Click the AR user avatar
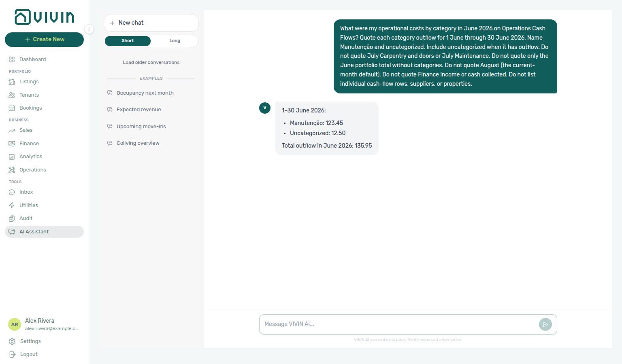This screenshot has height=364, width=622. pos(15,324)
